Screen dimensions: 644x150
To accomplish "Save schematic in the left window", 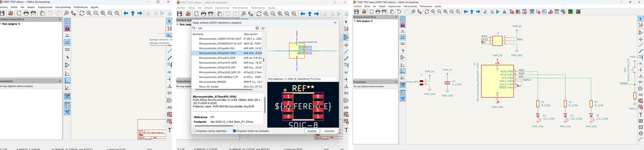I will click(x=2, y=13).
